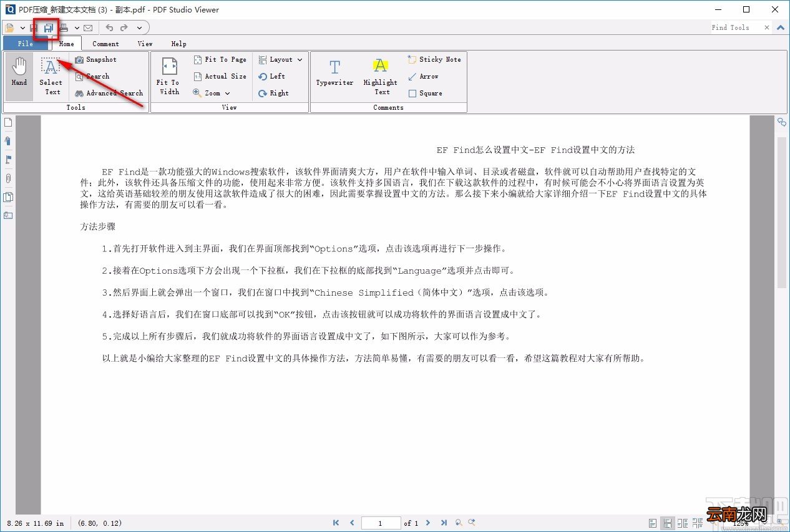This screenshot has height=532, width=790.
Task: Open the Signatures panel in left sidebar
Action: click(8, 216)
